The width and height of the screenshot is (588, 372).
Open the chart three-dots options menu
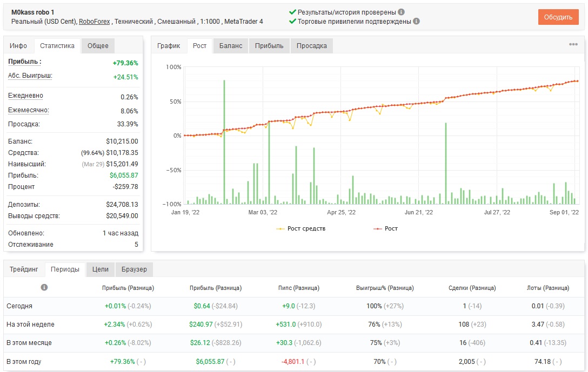[x=573, y=44]
